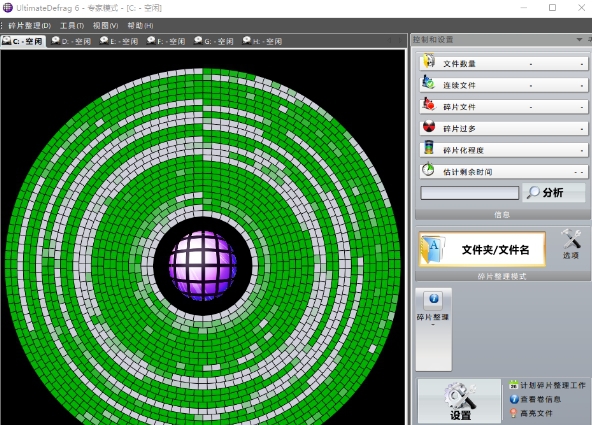The width and height of the screenshot is (592, 425).
Task: Click the 控制和设置 panel title
Action: click(433, 40)
